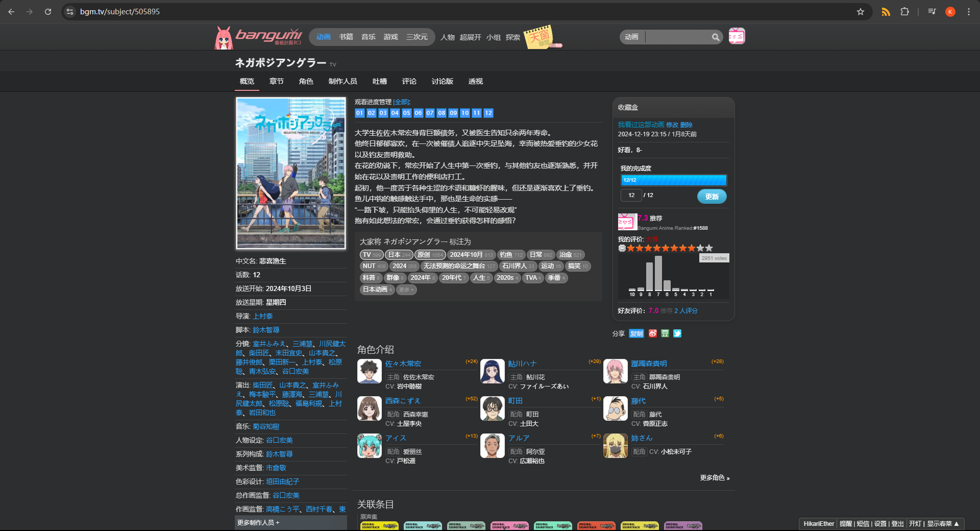Click 修改 collection link
Screen dimensions: 980x531
(672, 125)
